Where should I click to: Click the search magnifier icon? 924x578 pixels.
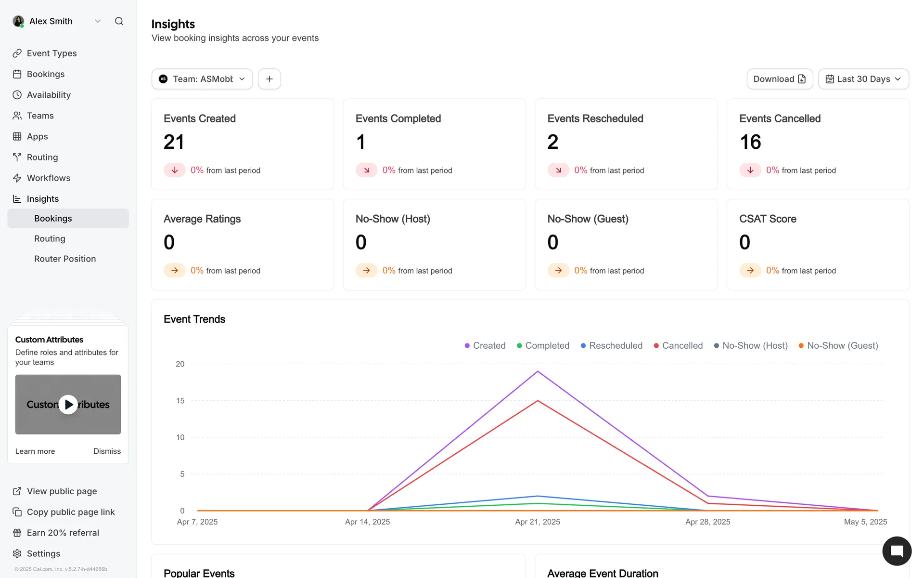coord(119,21)
